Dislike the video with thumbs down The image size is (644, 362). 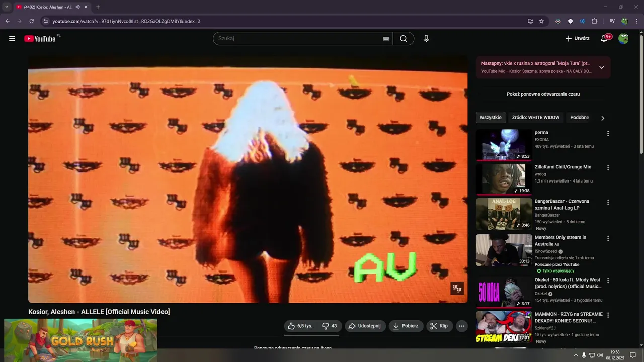pyautogui.click(x=329, y=326)
